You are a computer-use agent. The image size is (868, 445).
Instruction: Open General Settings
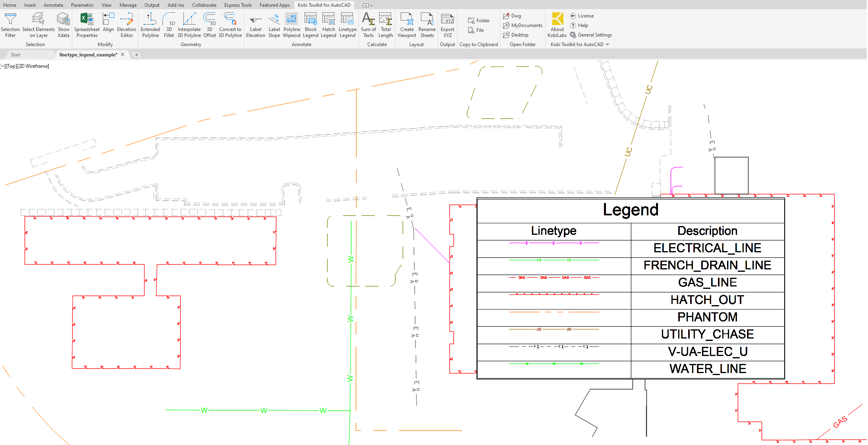[591, 35]
